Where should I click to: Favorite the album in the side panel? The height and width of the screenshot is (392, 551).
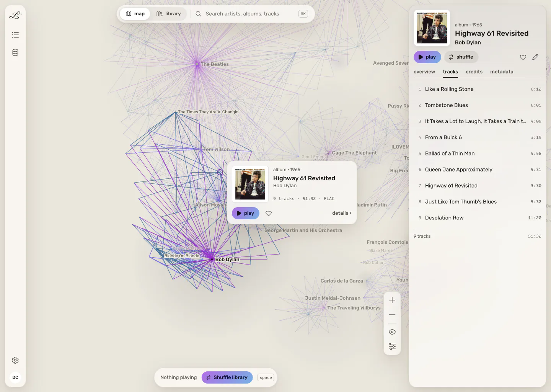point(523,57)
